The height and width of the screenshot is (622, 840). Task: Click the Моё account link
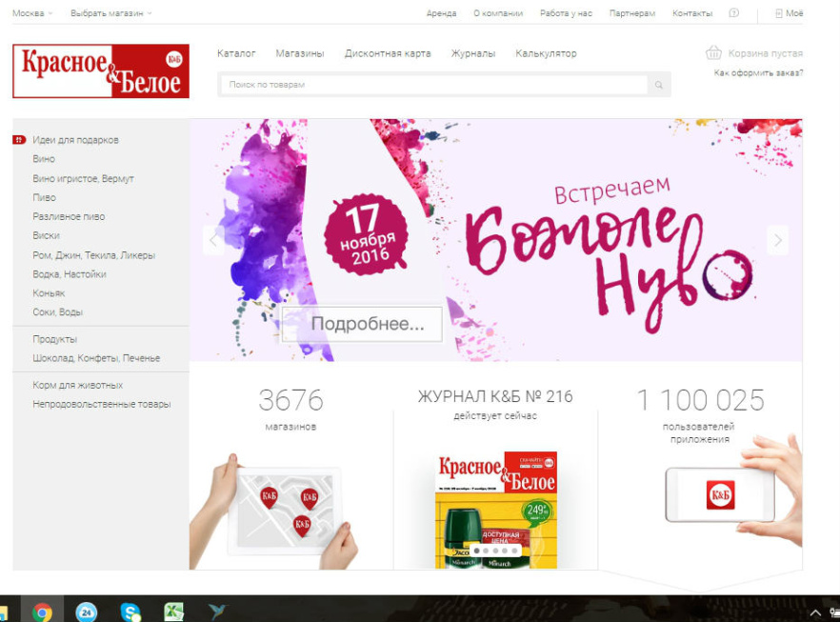click(x=790, y=13)
